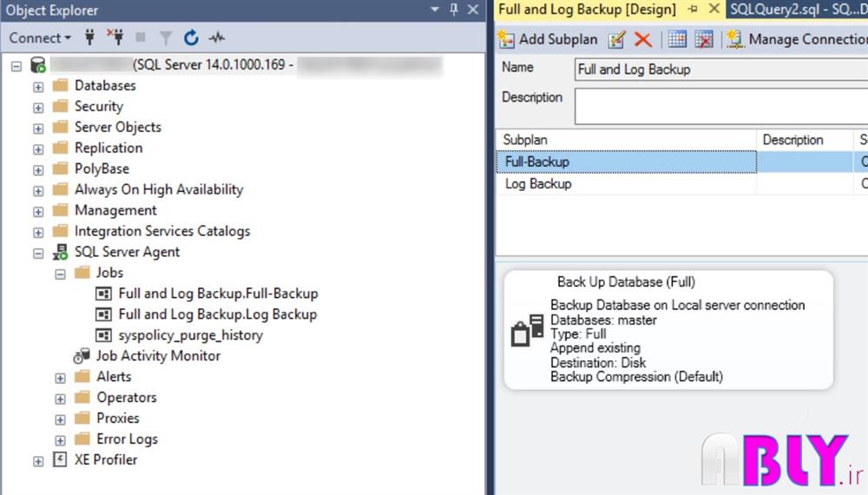Refresh the Object Explorer tree
The image size is (868, 495).
191,37
